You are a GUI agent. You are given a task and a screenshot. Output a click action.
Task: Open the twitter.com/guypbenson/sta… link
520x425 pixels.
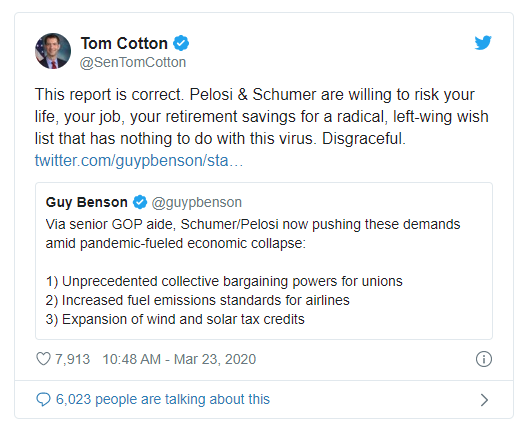[139, 161]
